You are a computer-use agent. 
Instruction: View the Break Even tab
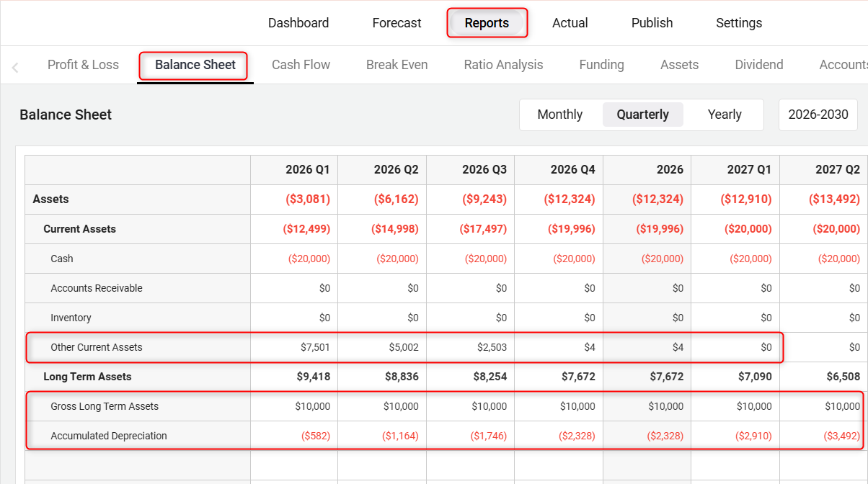point(397,65)
